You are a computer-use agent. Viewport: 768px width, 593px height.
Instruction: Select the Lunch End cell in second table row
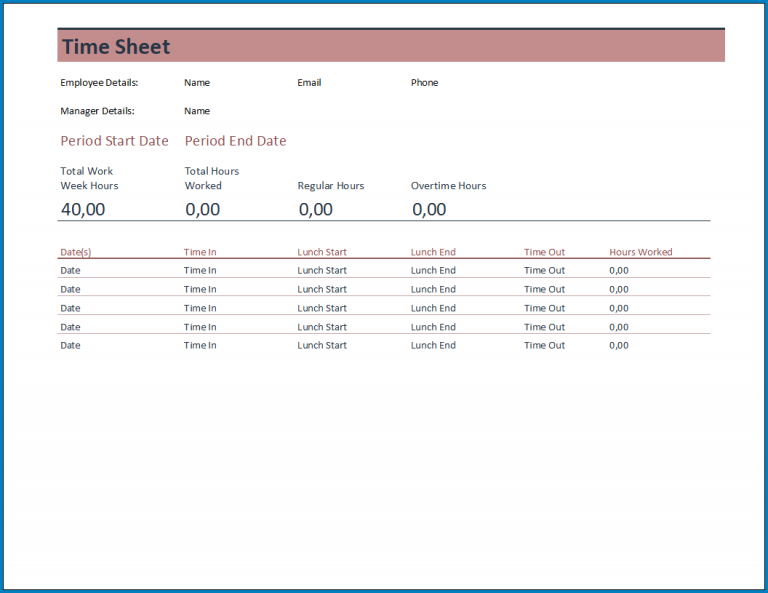pyautogui.click(x=433, y=289)
